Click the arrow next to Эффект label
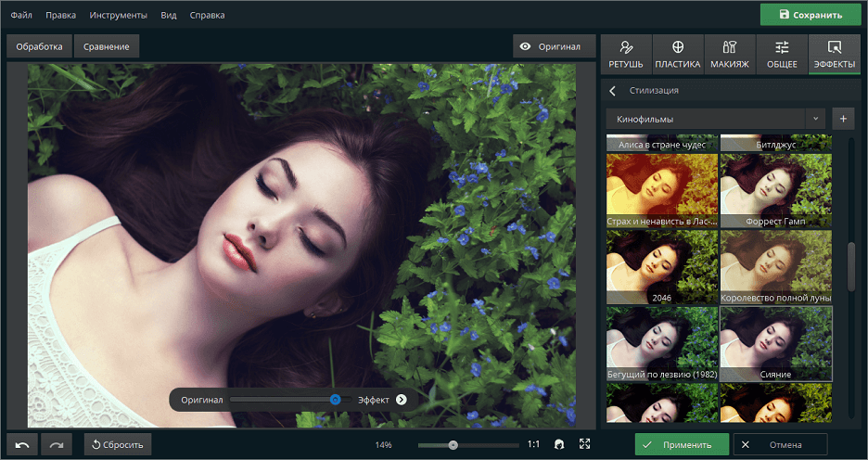 coord(401,400)
